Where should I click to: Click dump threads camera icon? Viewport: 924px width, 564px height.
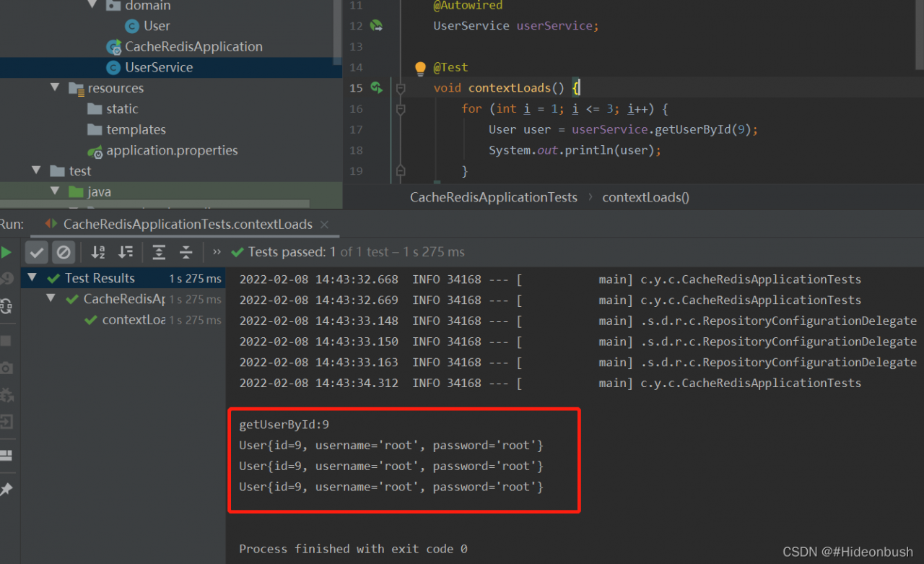(x=6, y=368)
